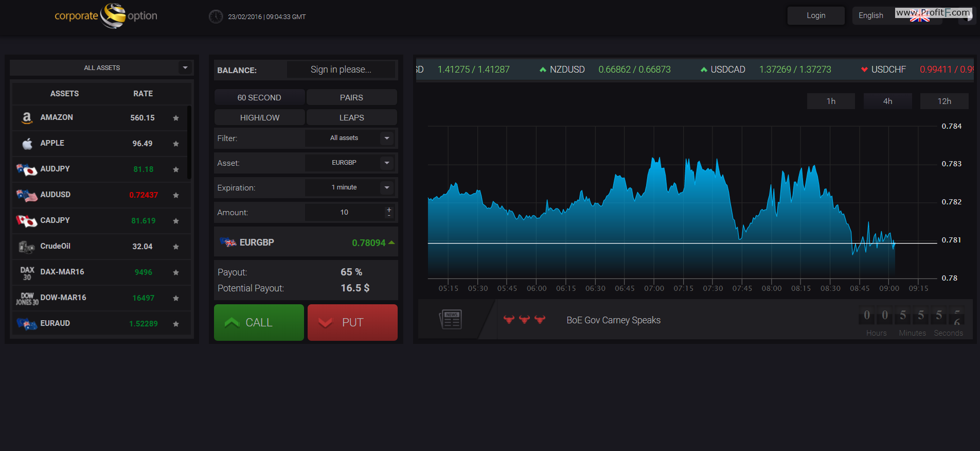The width and height of the screenshot is (980, 451).
Task: Select the 60 SECOND tab
Action: click(259, 97)
